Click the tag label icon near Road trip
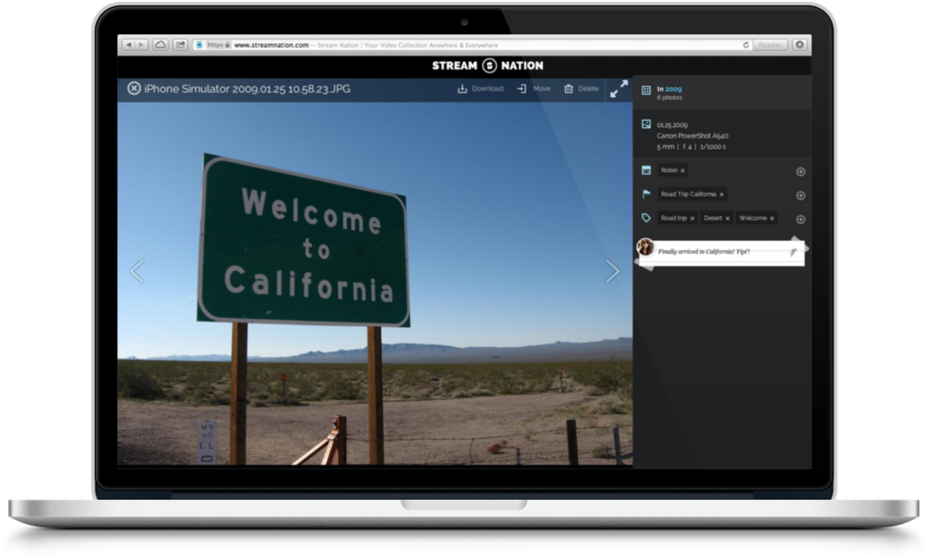Screen dimensions: 927x560 click(x=646, y=218)
